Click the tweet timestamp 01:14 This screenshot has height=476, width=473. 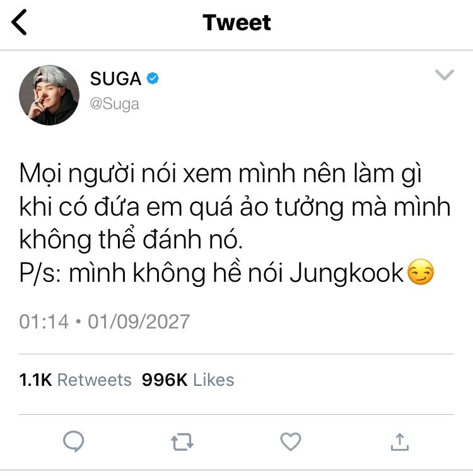pyautogui.click(x=44, y=322)
